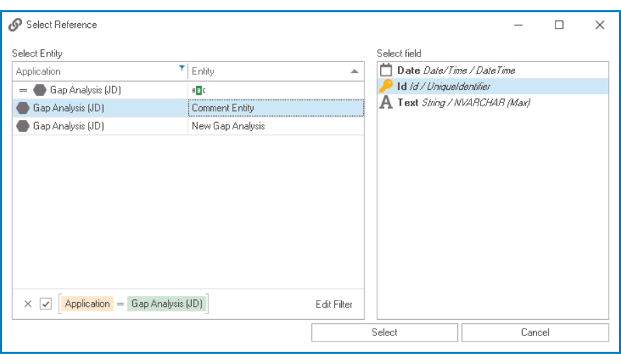The image size is (621, 364).
Task: Click the letter A icon of the Text field
Action: click(x=386, y=102)
